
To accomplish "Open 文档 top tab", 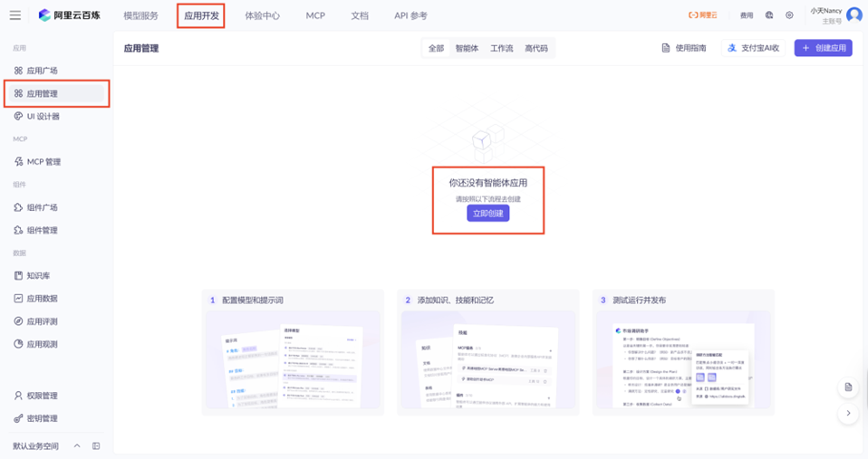I will (x=360, y=15).
